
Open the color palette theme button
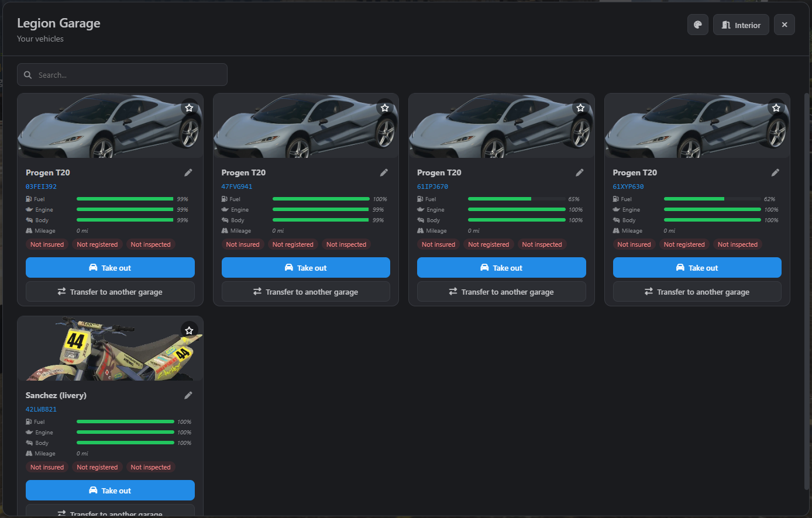[697, 25]
